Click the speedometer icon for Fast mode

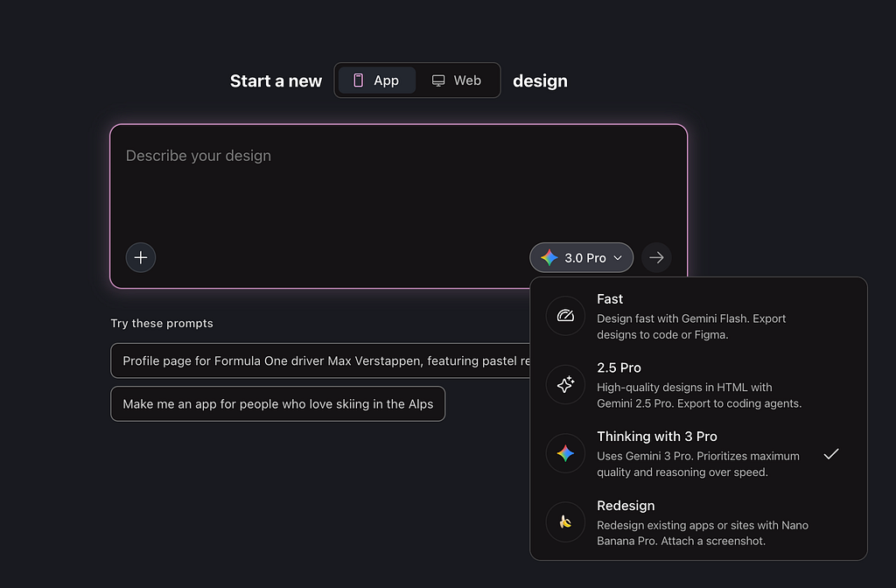coord(565,316)
